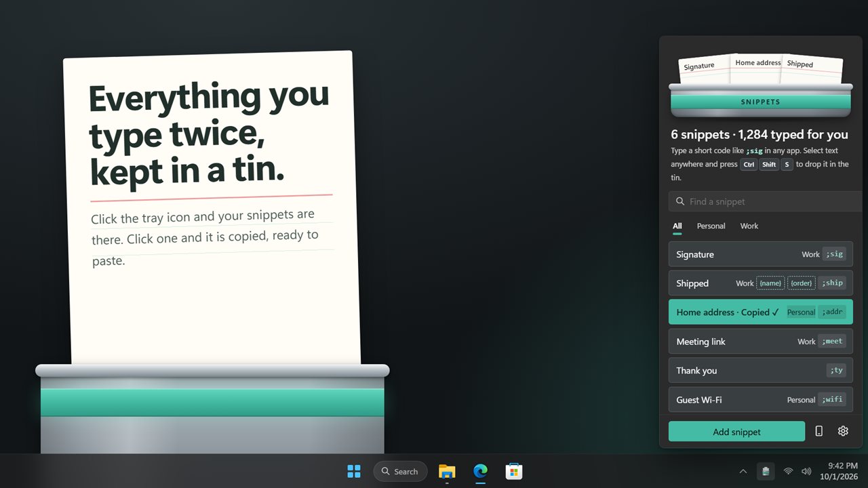This screenshot has width=868, height=488.
Task: Copy the Signature snippet
Action: [x=761, y=254]
